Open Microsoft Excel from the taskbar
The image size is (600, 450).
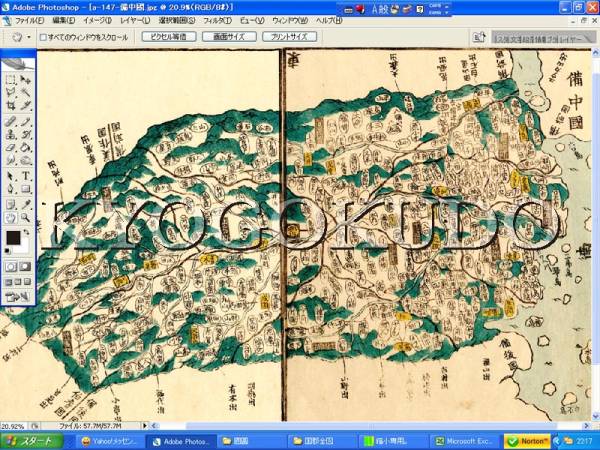click(x=465, y=442)
